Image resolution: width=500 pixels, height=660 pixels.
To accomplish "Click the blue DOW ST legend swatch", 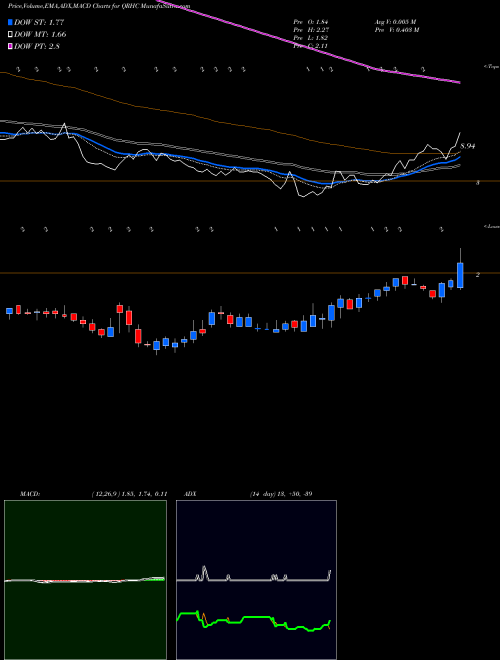I will (10, 22).
